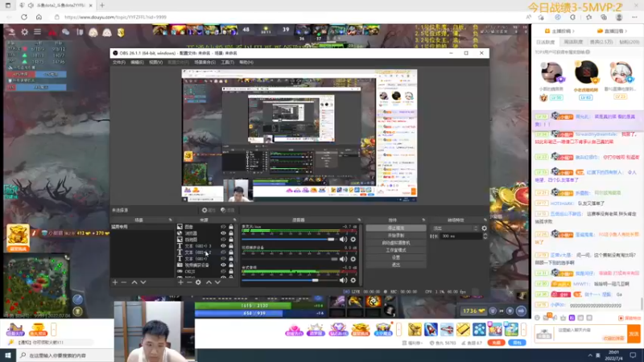Toggle visibility of 视频捕获设备 source
The image size is (644, 362).
(223, 265)
